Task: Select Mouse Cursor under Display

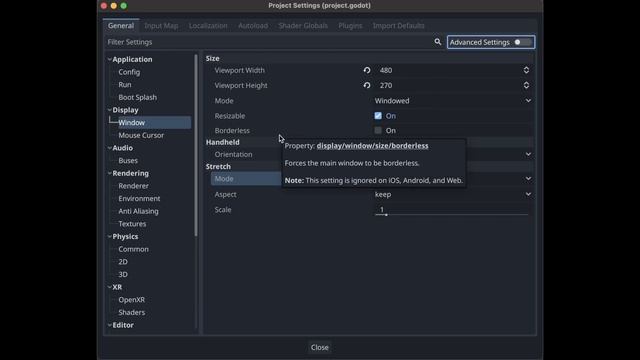Action: [141, 136]
